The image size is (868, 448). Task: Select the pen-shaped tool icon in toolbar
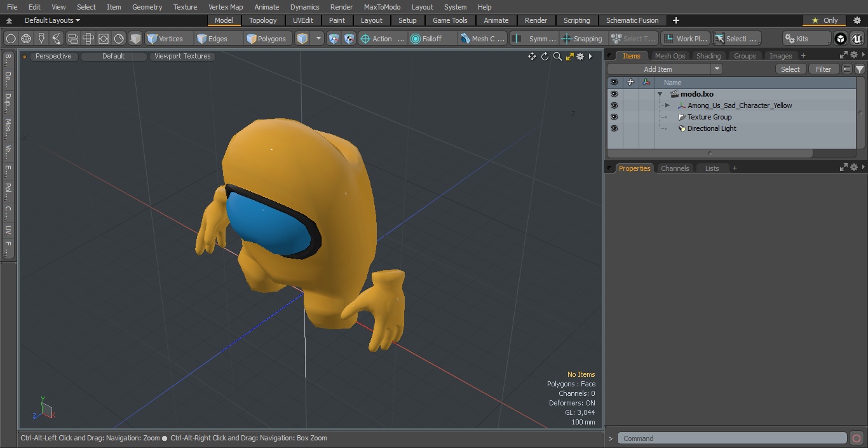41,39
